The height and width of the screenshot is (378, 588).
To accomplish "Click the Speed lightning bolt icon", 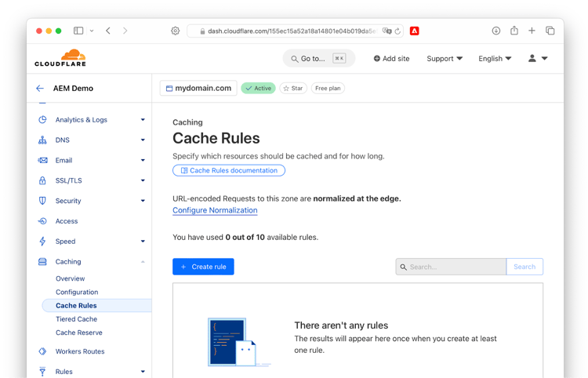I will click(x=42, y=241).
